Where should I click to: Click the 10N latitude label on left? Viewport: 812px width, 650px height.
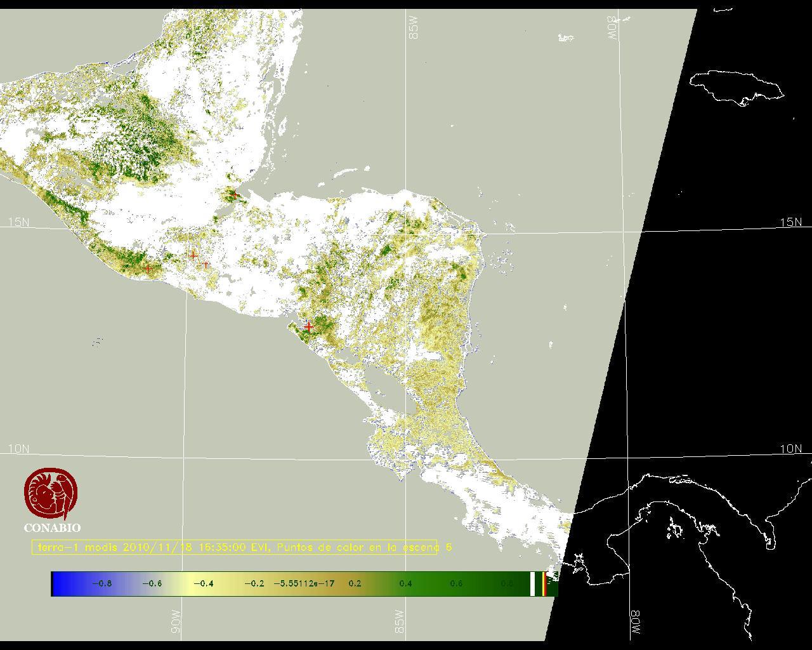(18, 449)
